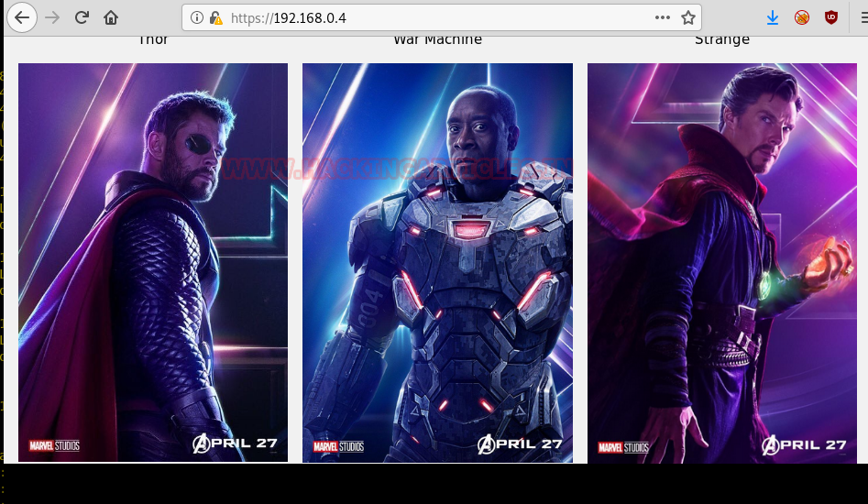Screen dimensions: 868x504
Task: Click the forward navigation arrow
Action: [x=52, y=17]
